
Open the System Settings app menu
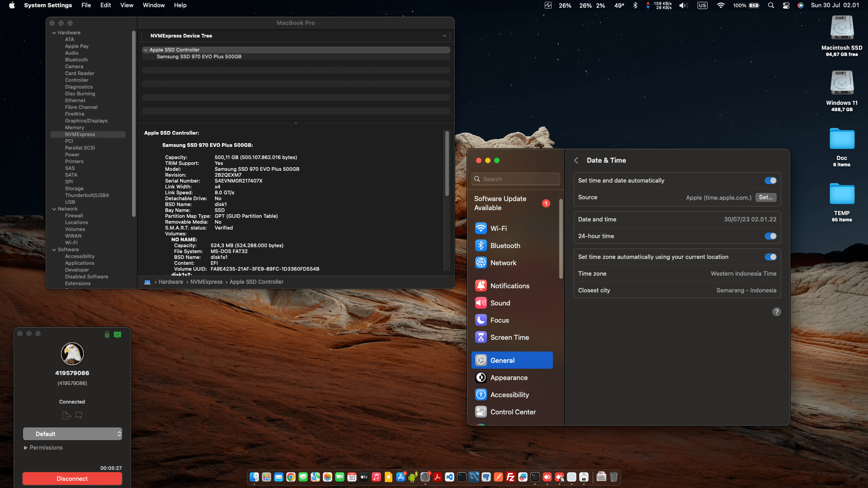[48, 5]
